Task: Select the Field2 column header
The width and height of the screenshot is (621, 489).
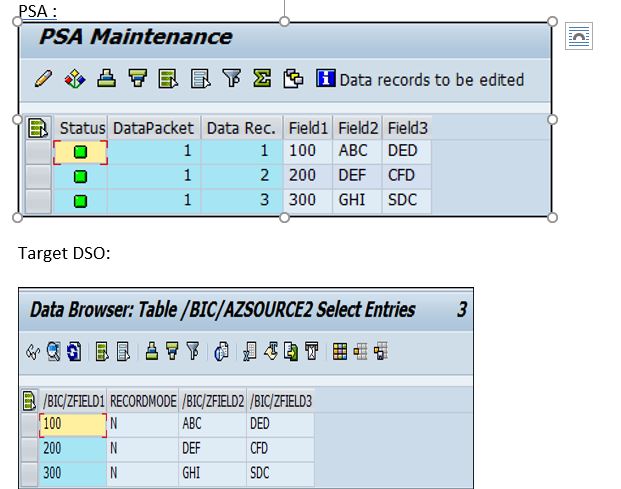Action: [358, 128]
